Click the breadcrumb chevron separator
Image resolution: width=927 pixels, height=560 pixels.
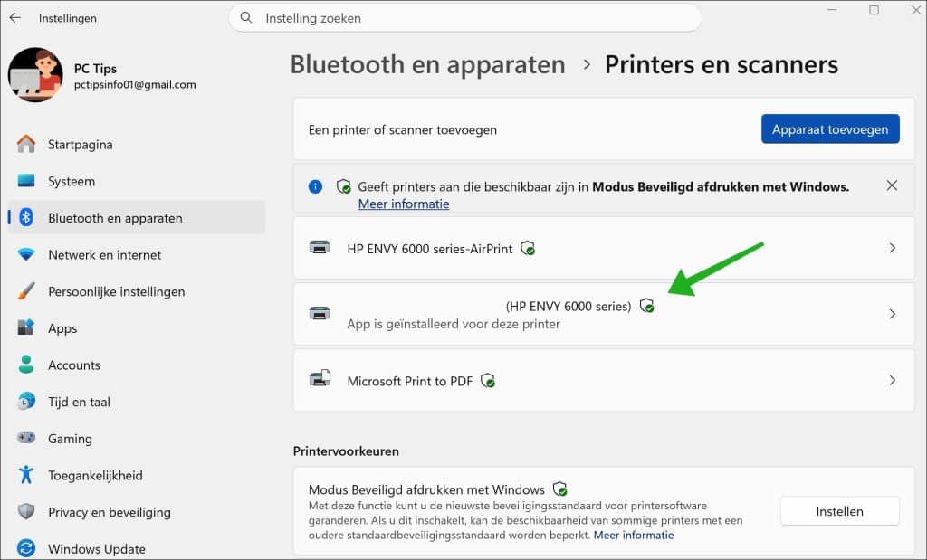coord(587,64)
